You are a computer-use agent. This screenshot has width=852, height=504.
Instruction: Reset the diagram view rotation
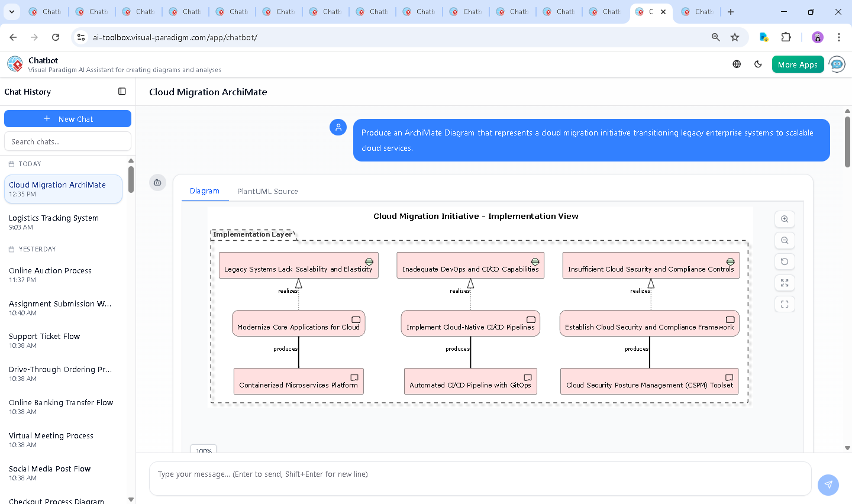tap(785, 261)
